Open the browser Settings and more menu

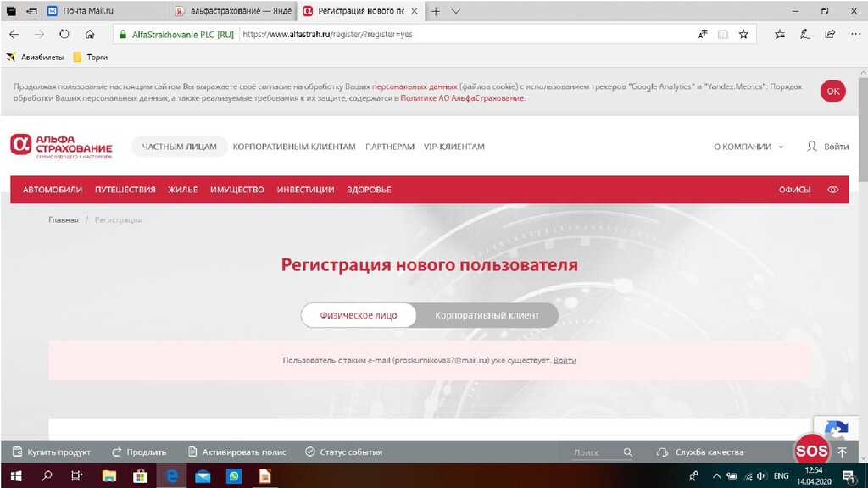(x=856, y=34)
